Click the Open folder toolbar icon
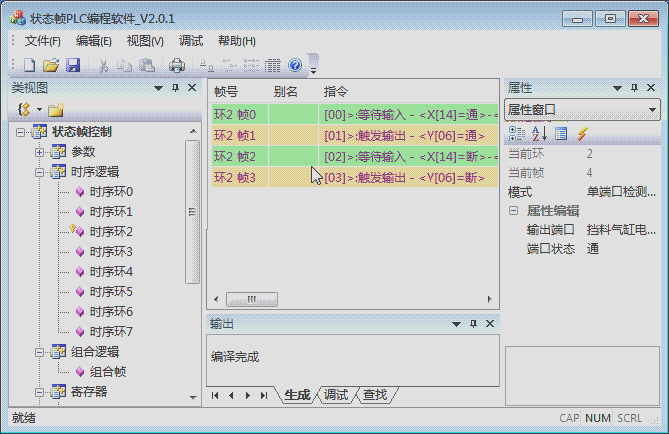669x434 pixels. point(51,65)
